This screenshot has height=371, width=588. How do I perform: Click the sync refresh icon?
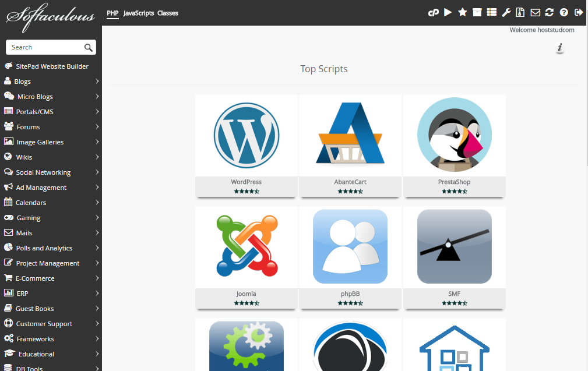(x=550, y=12)
